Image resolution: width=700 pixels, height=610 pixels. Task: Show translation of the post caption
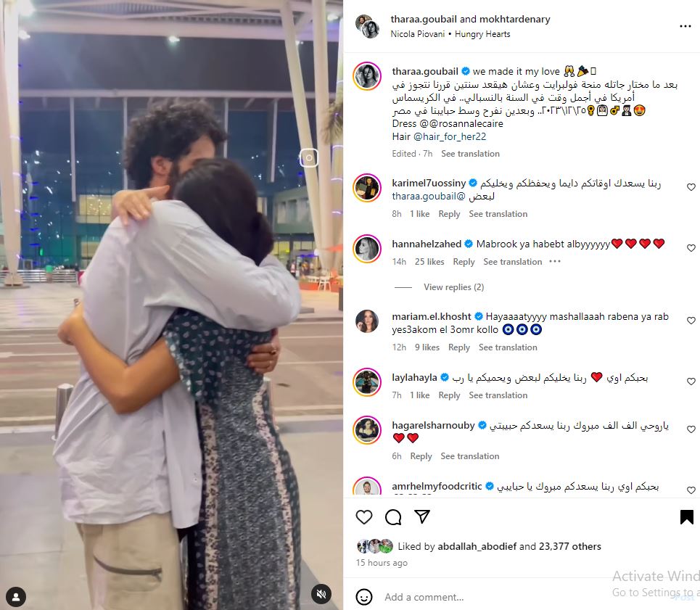[470, 154]
